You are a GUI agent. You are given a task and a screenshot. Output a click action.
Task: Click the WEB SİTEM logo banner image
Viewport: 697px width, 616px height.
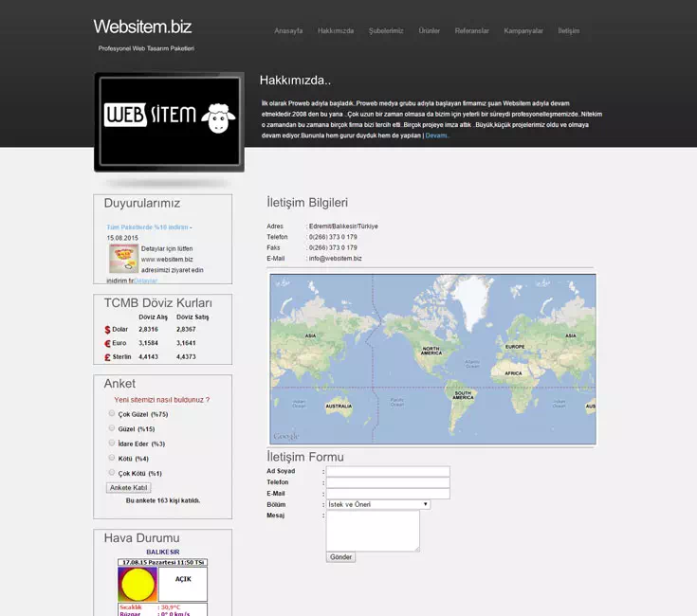(x=169, y=121)
